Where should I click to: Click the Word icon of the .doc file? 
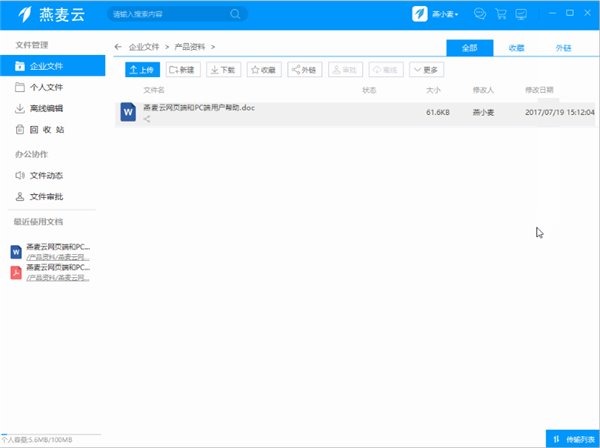128,112
